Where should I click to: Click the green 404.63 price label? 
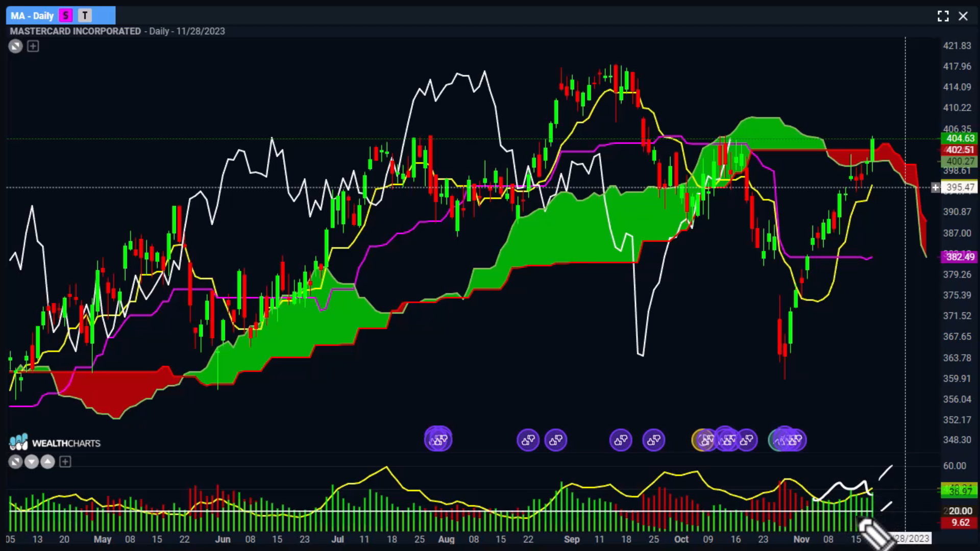click(959, 138)
